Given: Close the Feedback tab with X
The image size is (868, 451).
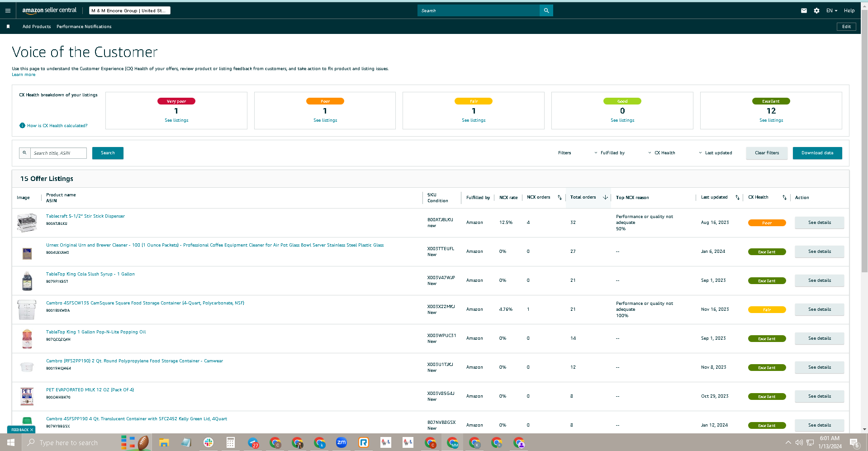Looking at the screenshot, I should tap(32, 430).
